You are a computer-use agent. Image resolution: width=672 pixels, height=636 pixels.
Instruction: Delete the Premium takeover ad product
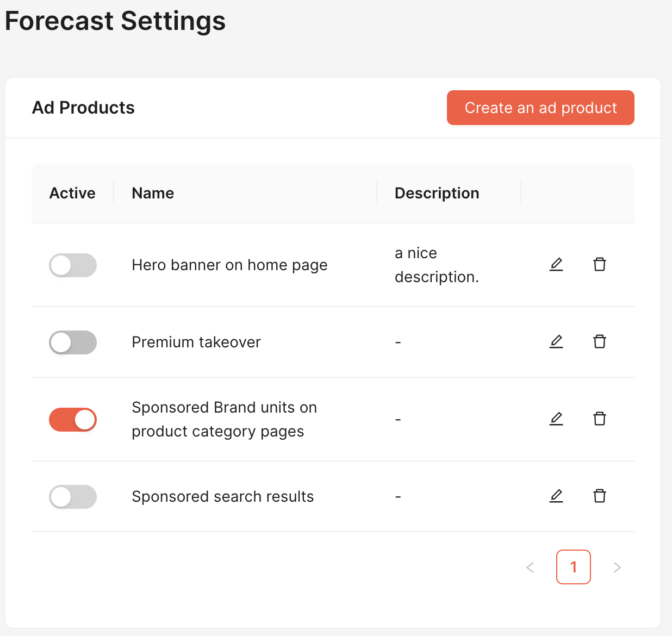(600, 342)
